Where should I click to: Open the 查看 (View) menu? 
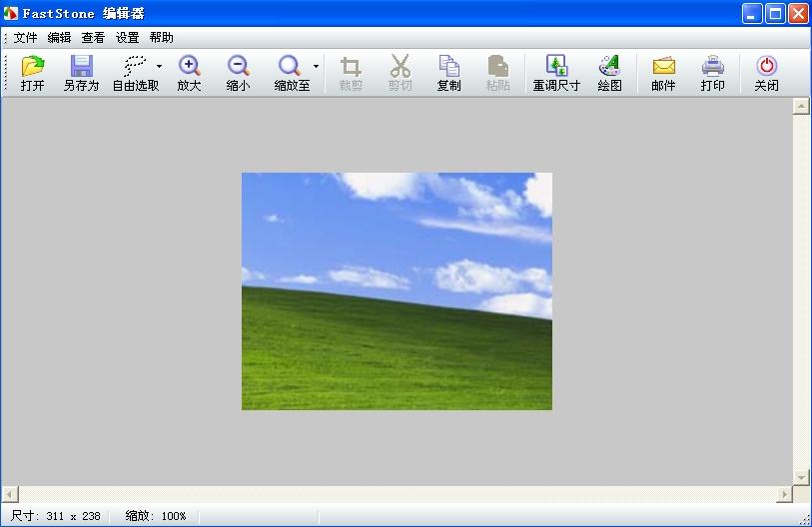(x=93, y=38)
